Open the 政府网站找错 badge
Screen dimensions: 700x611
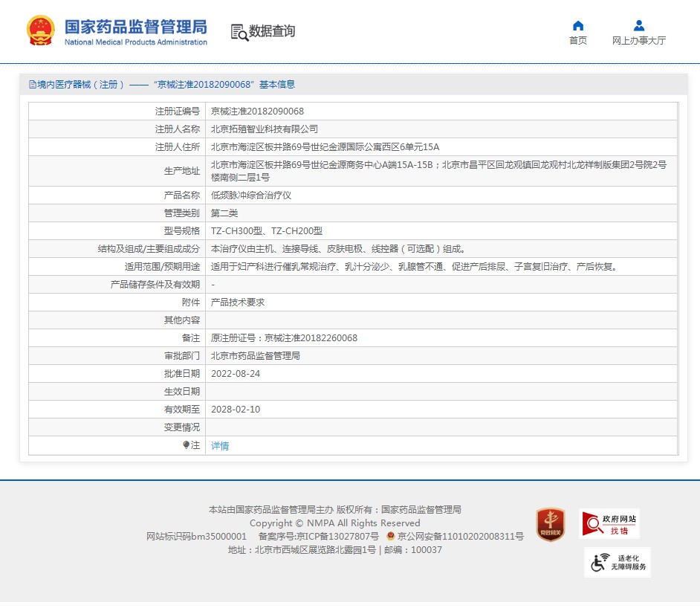(609, 524)
